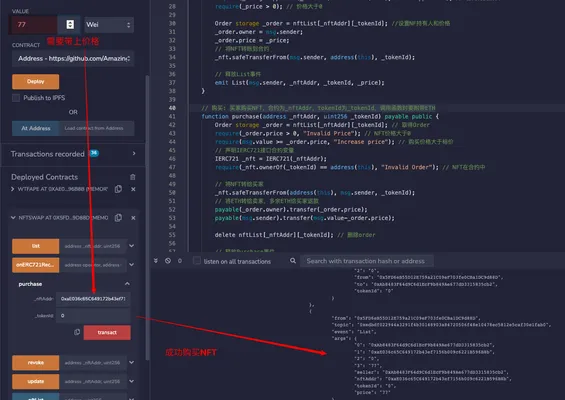Image resolution: width=565 pixels, height=400 pixels.
Task: Collapse the purchase function panel
Action: (127, 284)
